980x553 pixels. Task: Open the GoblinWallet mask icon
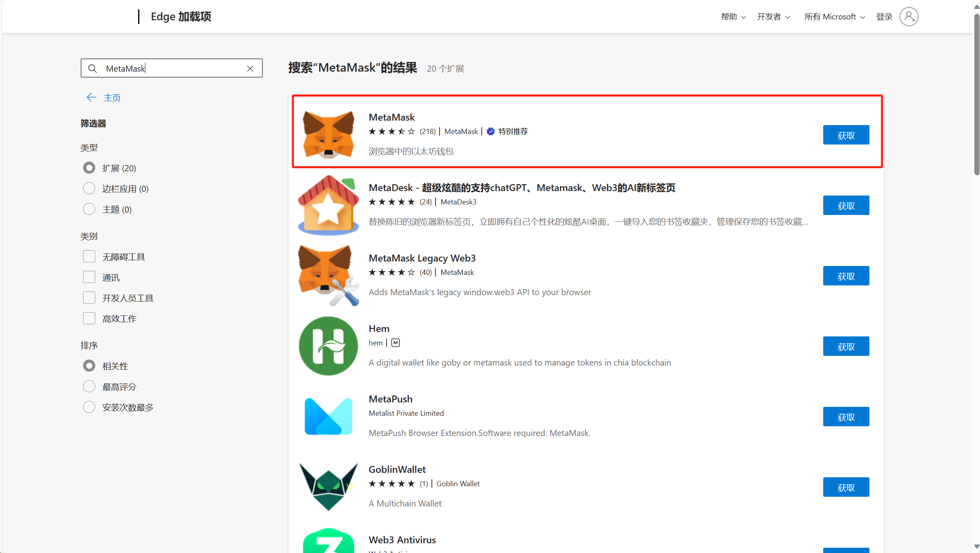(x=328, y=487)
